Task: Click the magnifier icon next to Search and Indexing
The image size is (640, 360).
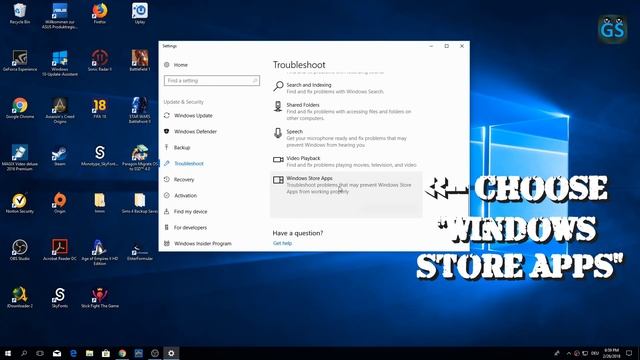Action: 278,86
